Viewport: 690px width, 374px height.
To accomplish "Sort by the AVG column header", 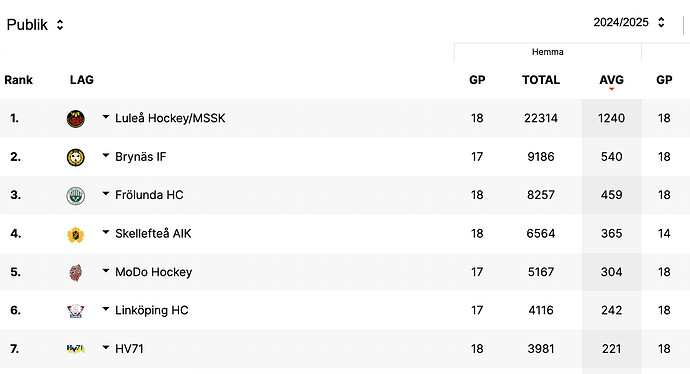I will pyautogui.click(x=611, y=80).
